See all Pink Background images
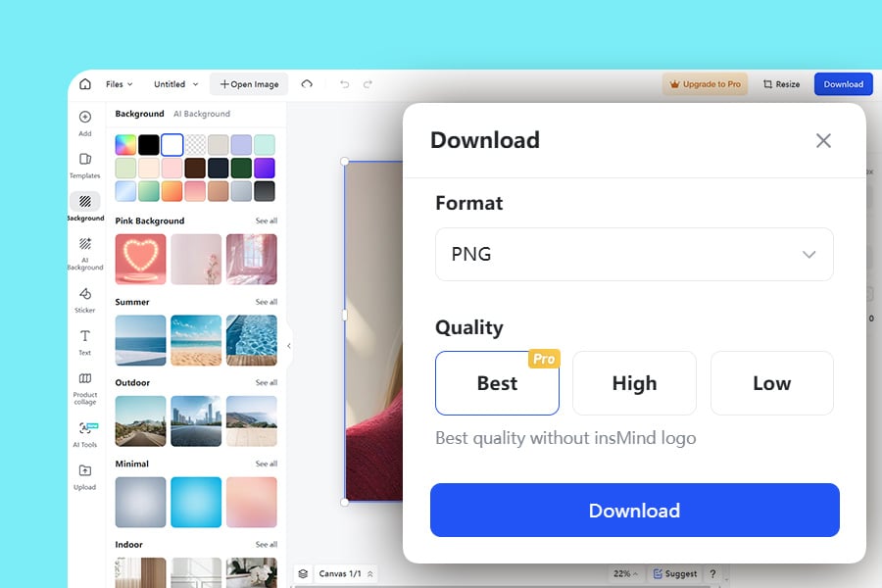The height and width of the screenshot is (588, 882). (266, 220)
